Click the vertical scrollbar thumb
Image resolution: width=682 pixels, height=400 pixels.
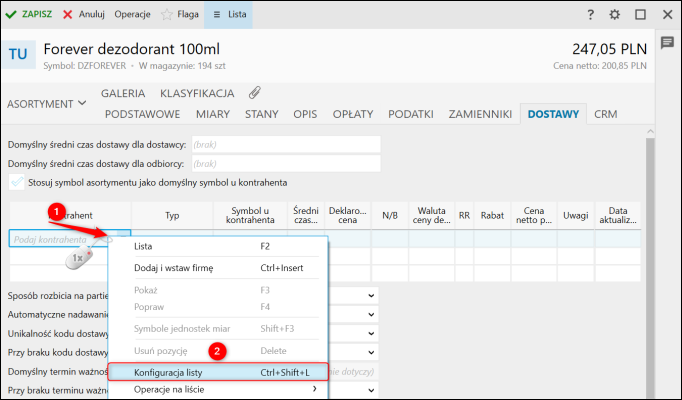coord(650,267)
